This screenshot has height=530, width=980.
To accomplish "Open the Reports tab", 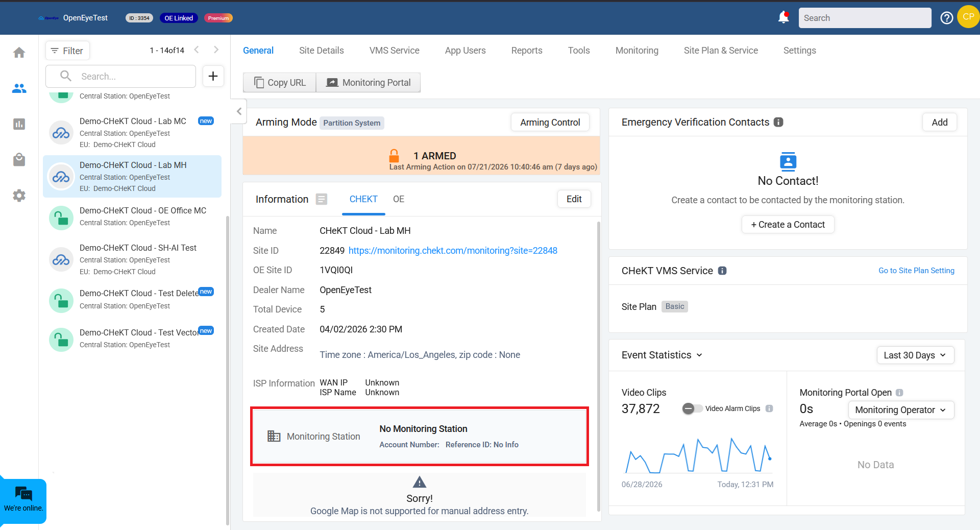I will point(527,51).
